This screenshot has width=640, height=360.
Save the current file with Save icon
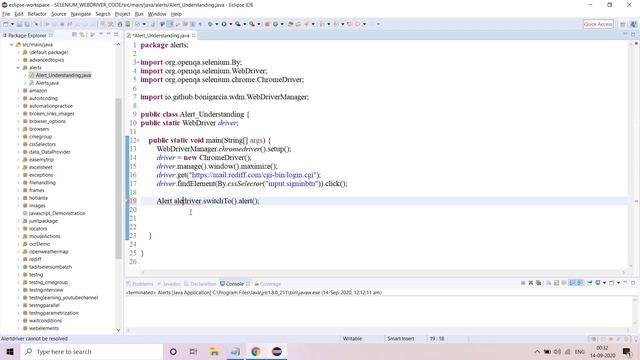coord(19,24)
